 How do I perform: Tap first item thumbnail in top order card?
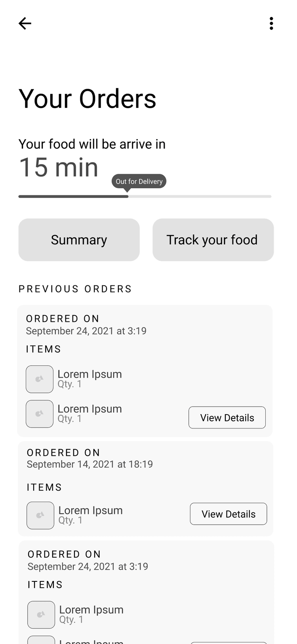click(40, 379)
